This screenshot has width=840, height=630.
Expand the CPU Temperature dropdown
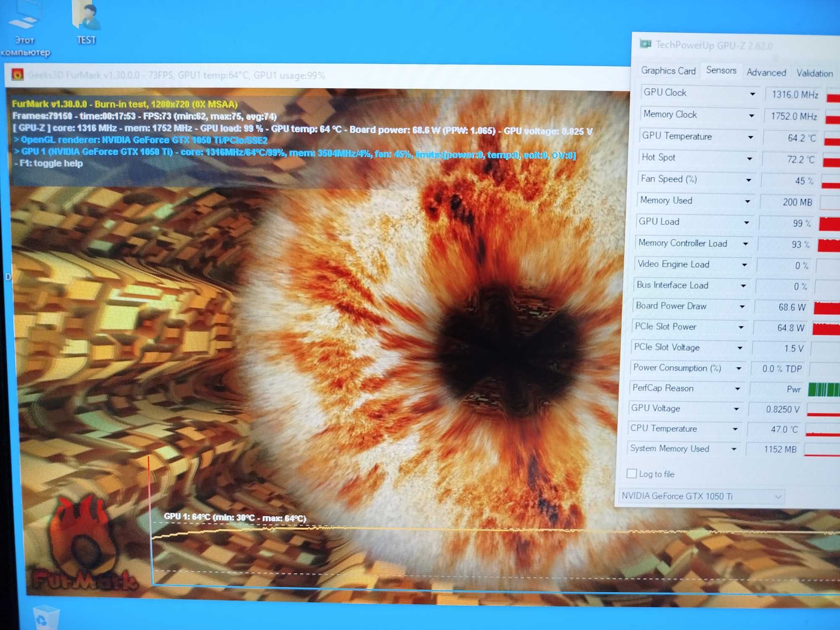coord(735,429)
